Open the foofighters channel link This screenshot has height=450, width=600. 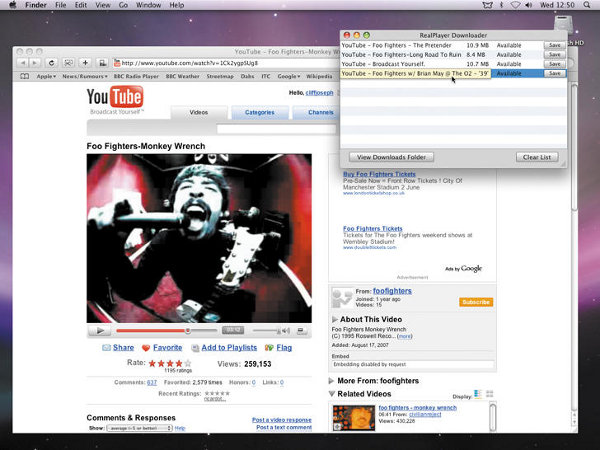tap(392, 291)
